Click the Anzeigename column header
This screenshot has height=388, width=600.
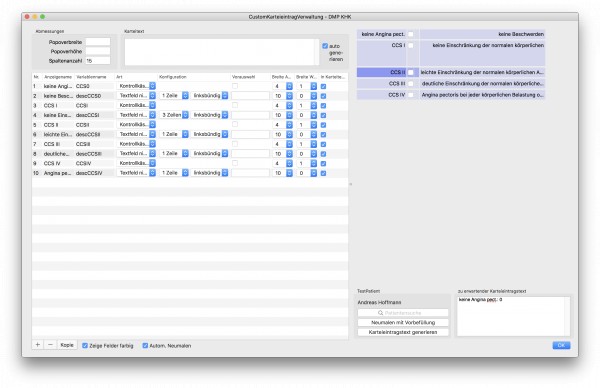pyautogui.click(x=58, y=77)
